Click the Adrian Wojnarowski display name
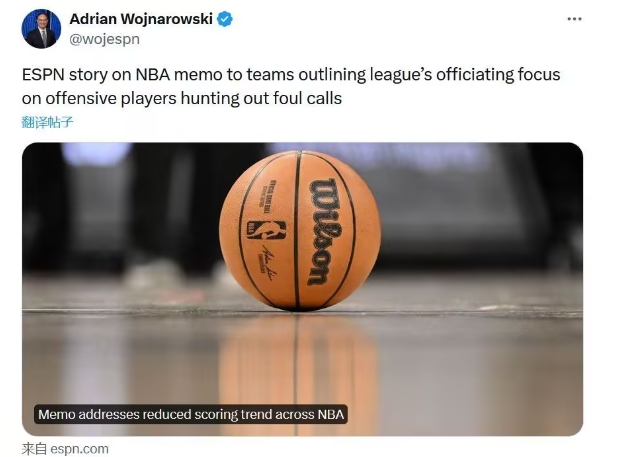This screenshot has height=457, width=629. point(141,19)
